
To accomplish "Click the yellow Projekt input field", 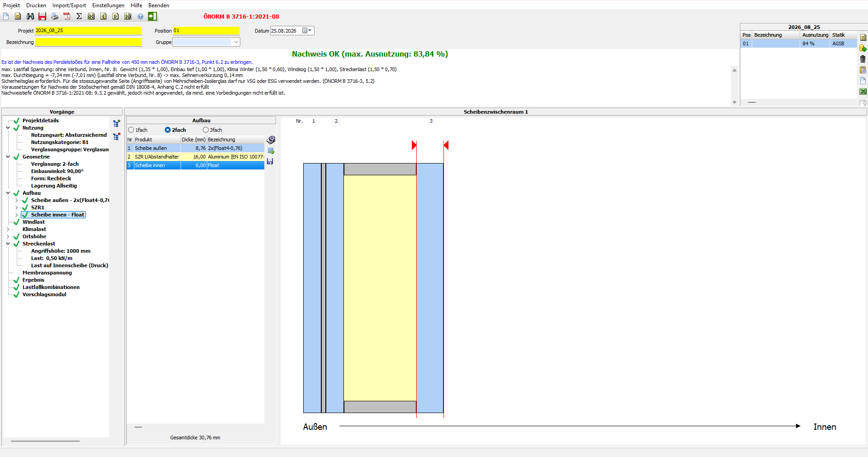I will (89, 31).
